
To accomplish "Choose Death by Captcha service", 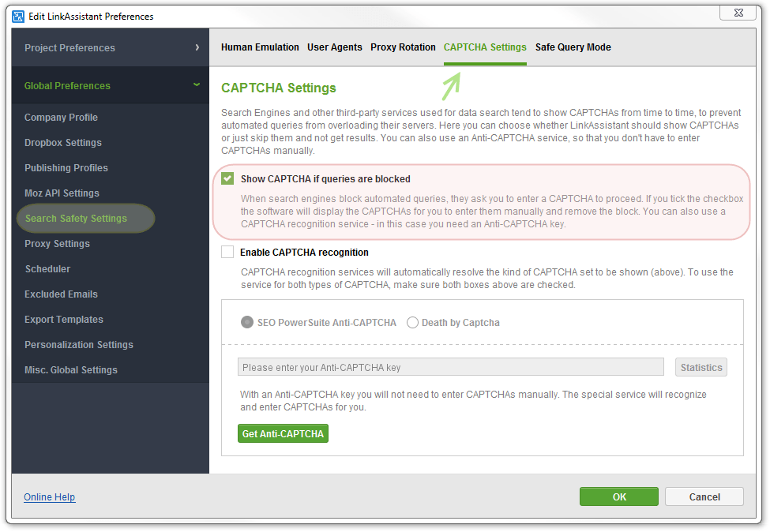I will (413, 323).
